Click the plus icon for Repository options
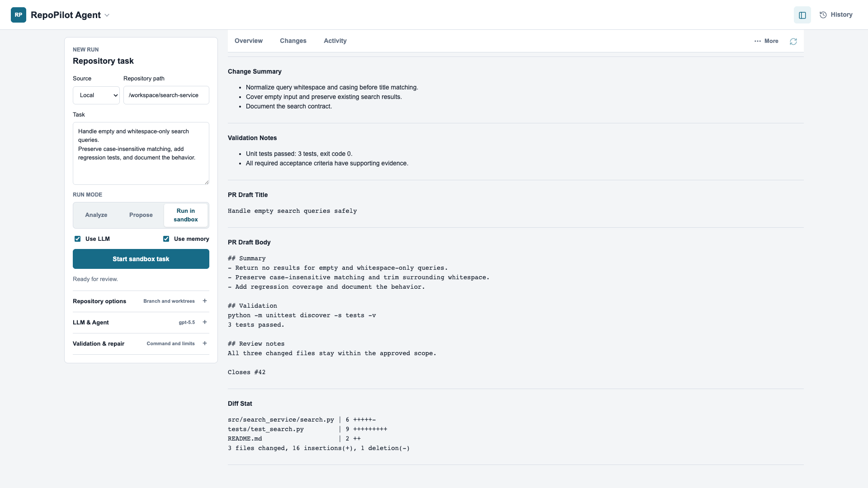This screenshot has width=868, height=488. [x=205, y=301]
